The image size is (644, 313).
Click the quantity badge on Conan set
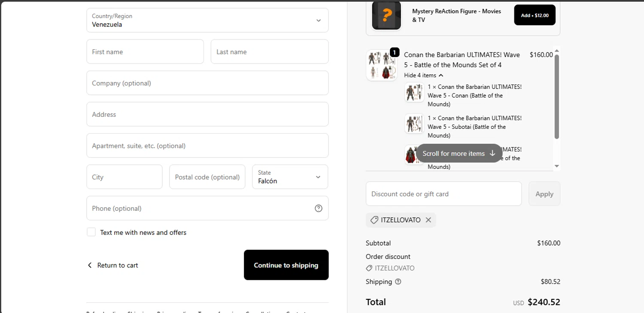[x=395, y=52]
